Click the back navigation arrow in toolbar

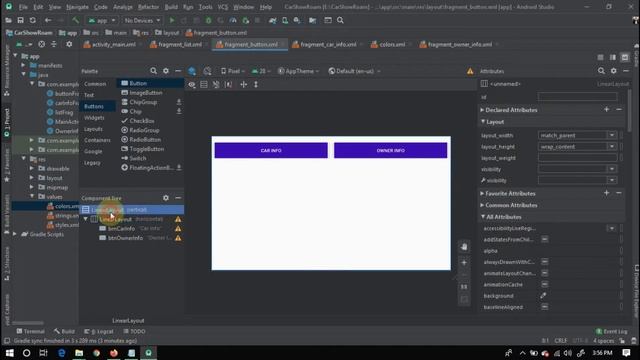[48, 20]
